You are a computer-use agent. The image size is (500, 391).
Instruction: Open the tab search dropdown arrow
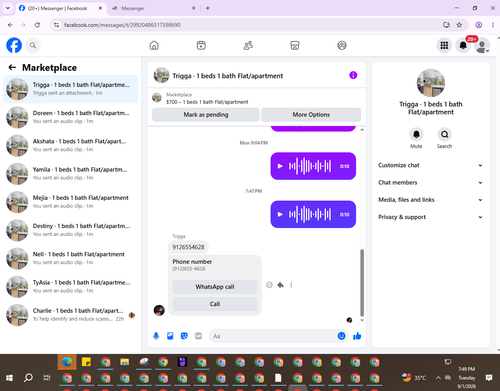(x=8, y=8)
